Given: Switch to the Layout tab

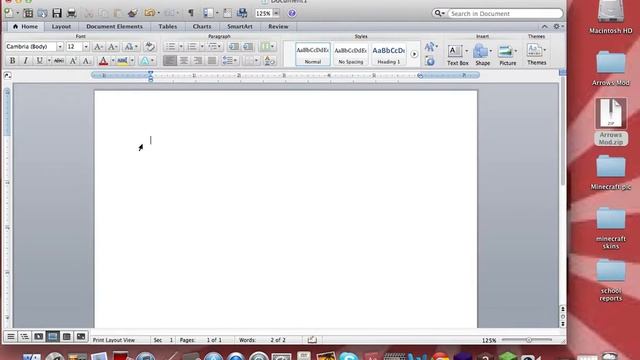Looking at the screenshot, I should pos(61,27).
